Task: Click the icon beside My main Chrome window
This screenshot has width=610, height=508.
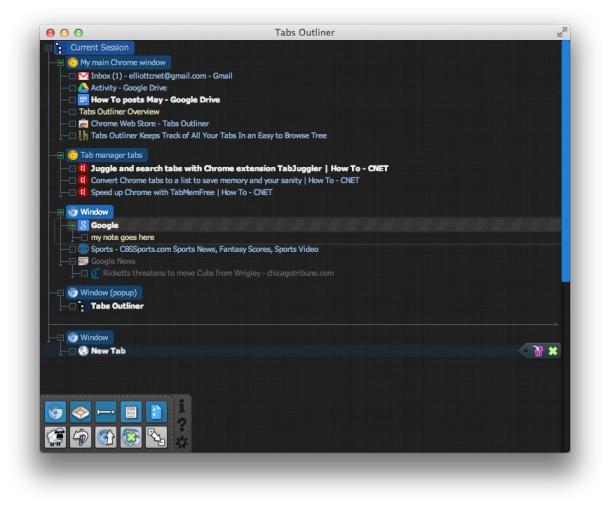Action: tap(73, 63)
